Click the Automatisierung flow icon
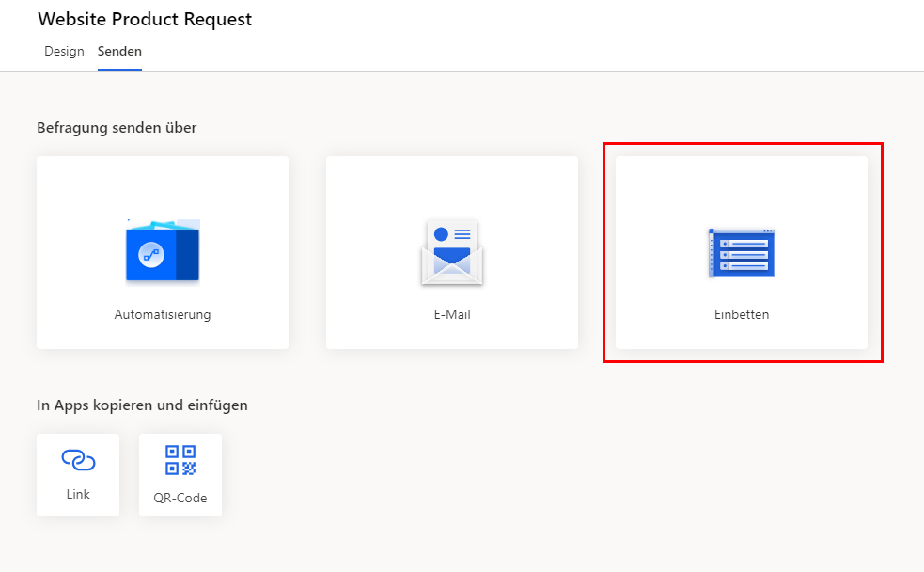Image resolution: width=924 pixels, height=572 pixels. pos(163,251)
